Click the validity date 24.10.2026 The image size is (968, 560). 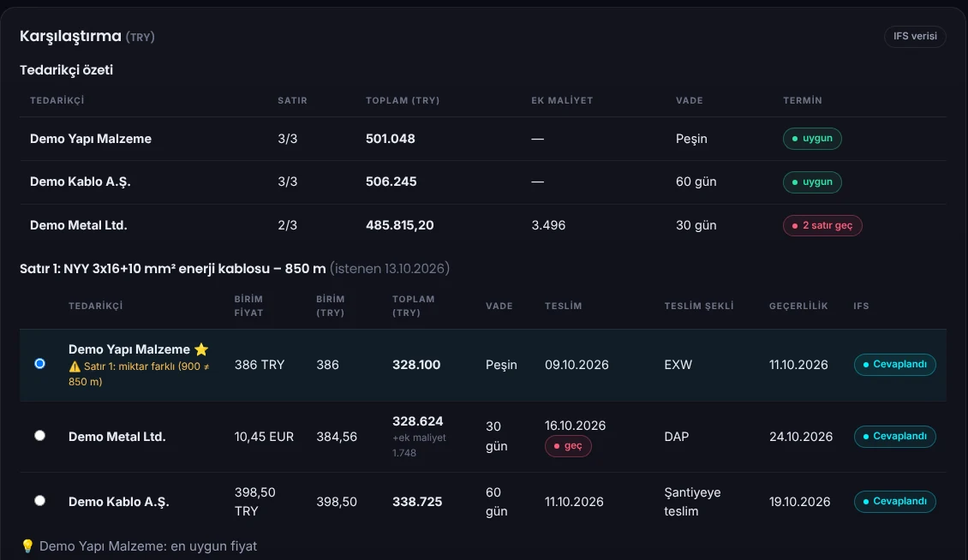point(801,437)
